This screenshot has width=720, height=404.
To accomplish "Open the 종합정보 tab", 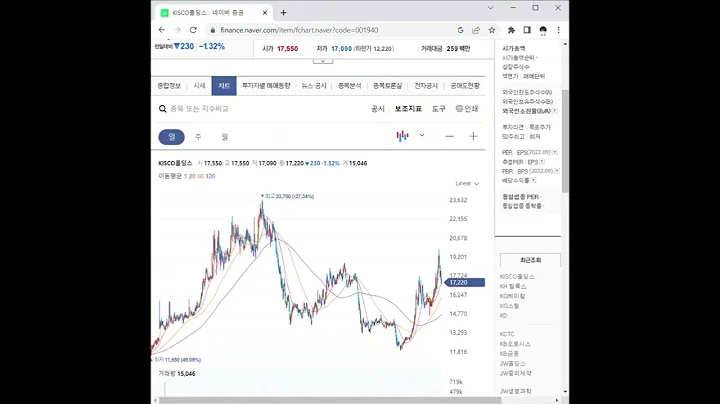I will click(169, 86).
